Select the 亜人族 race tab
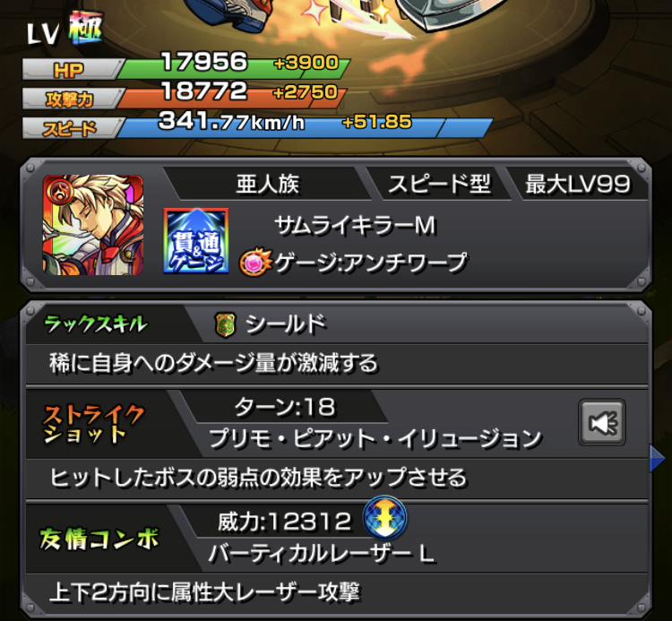The width and height of the screenshot is (672, 621). point(267,185)
